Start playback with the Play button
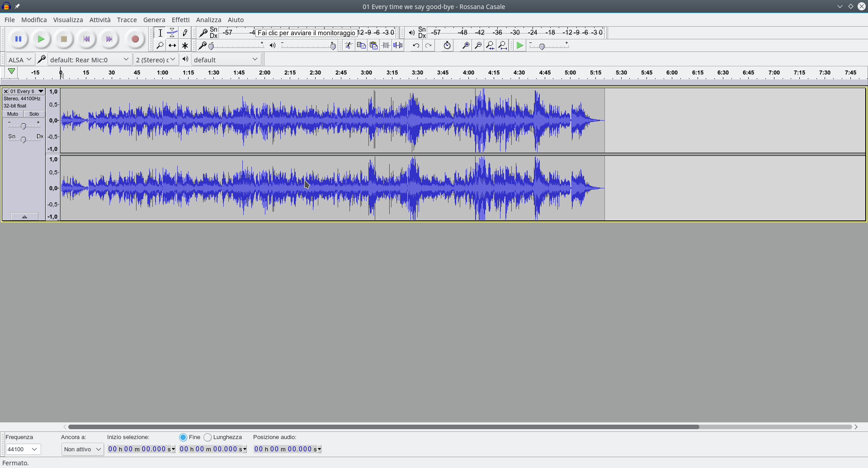This screenshot has width=868, height=468. tap(41, 39)
